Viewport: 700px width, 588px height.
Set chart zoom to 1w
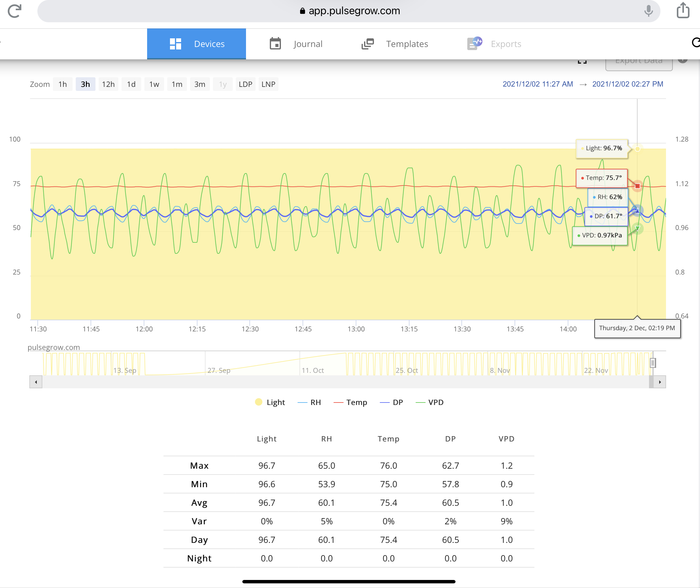click(x=154, y=84)
